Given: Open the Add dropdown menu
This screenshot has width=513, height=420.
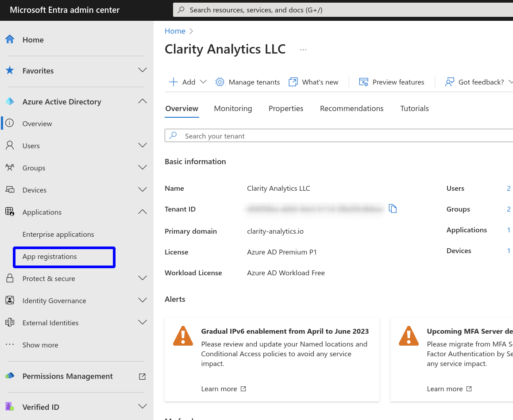Looking at the screenshot, I should pos(188,82).
